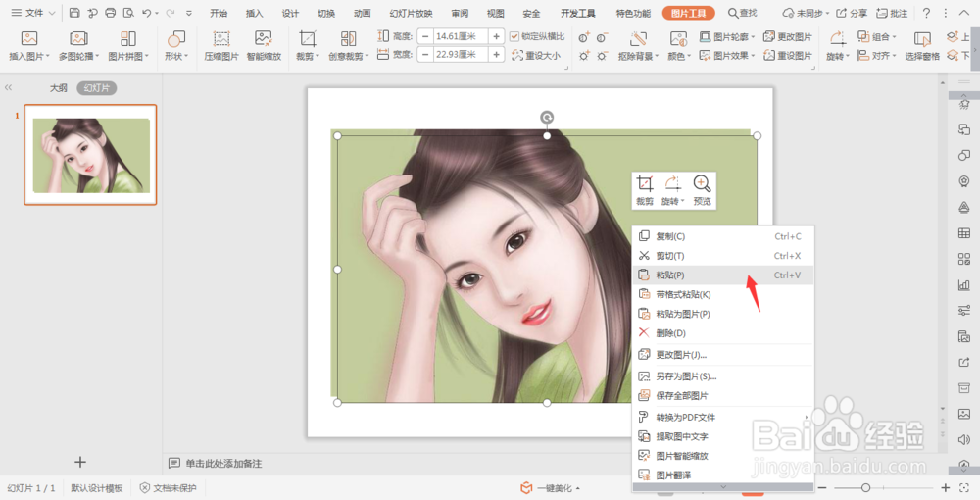Undo the last action
The height and width of the screenshot is (500, 980).
pos(146,13)
